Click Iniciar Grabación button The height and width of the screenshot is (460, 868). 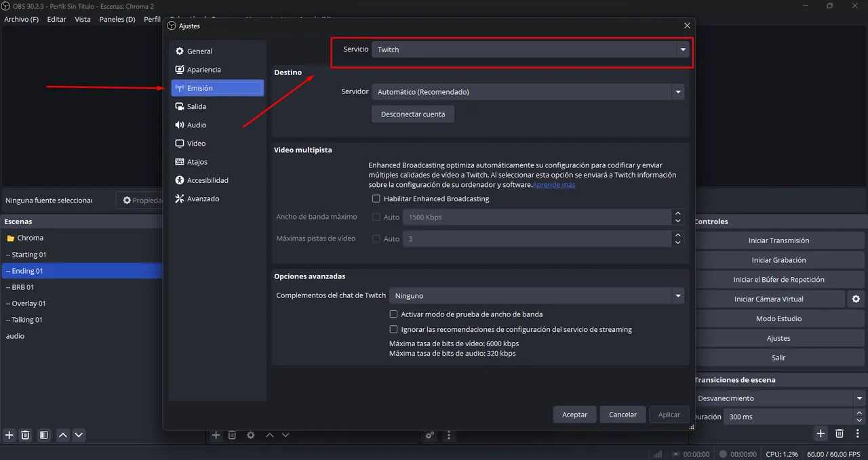point(778,260)
